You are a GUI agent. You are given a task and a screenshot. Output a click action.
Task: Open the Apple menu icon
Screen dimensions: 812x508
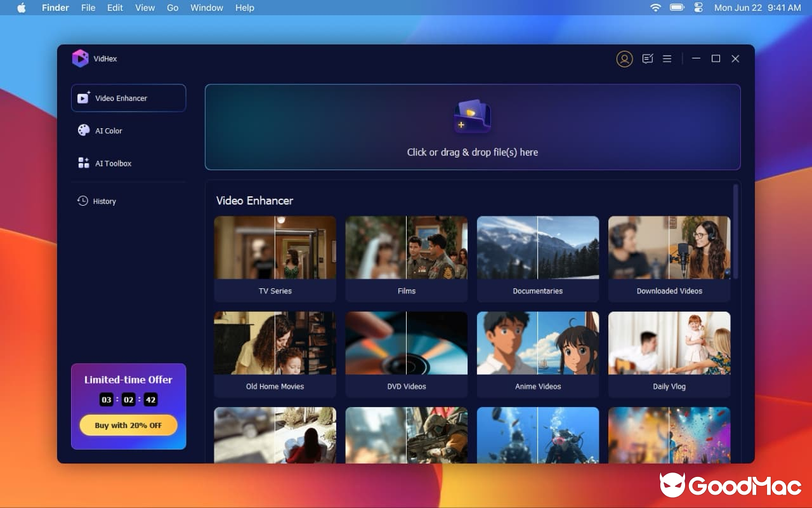[x=22, y=8]
